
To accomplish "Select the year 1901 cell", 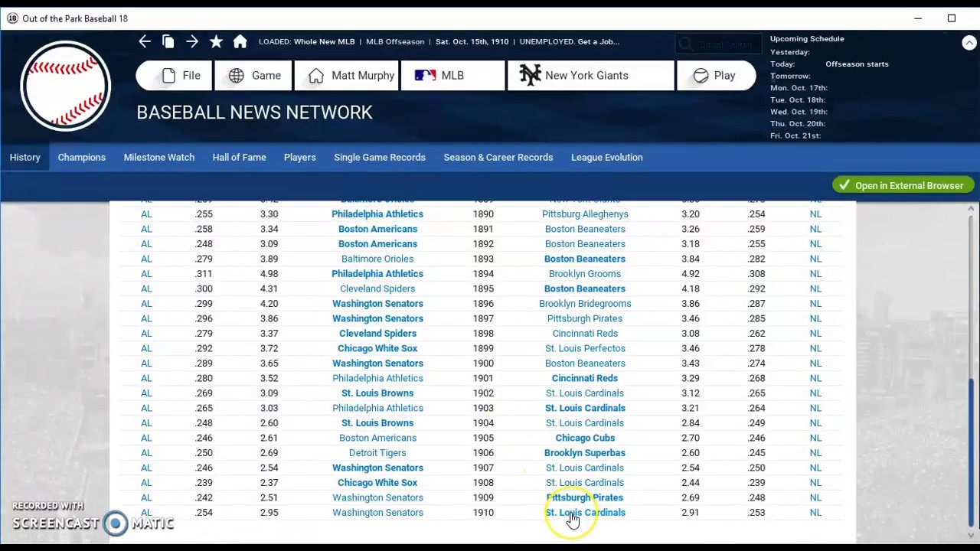I will 483,378.
